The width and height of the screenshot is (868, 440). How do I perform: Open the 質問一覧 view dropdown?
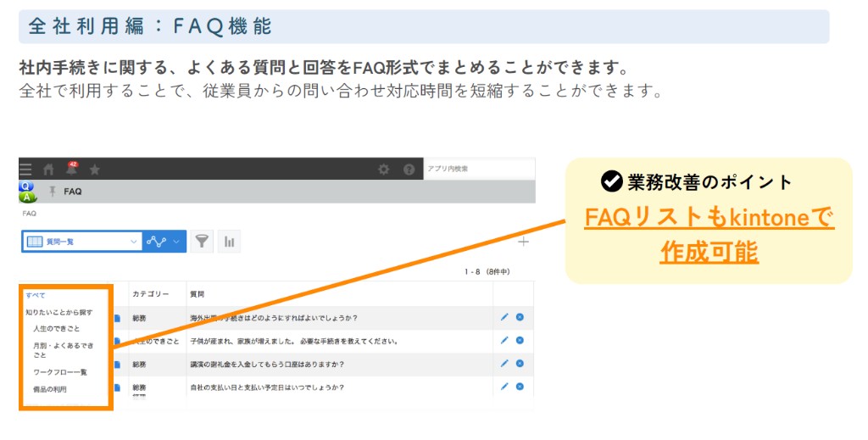82,242
